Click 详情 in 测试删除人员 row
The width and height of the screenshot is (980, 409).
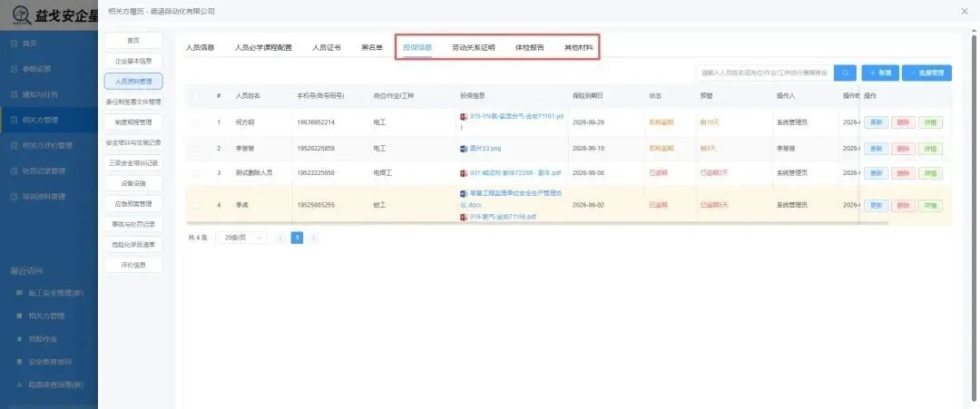(930, 173)
